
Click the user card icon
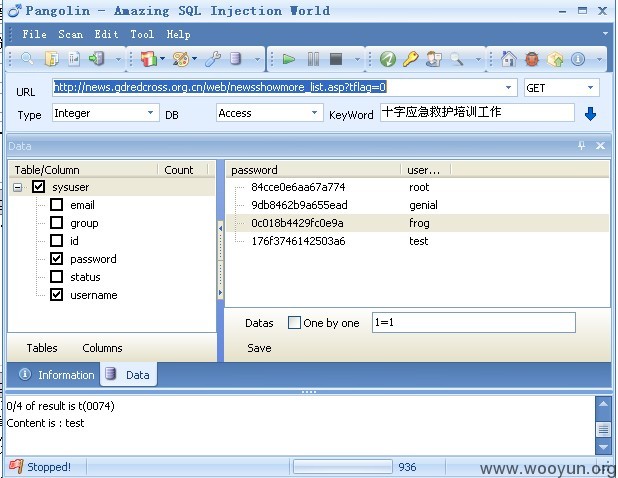click(x=434, y=60)
